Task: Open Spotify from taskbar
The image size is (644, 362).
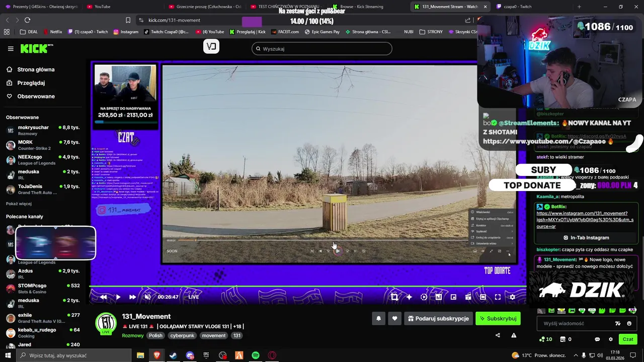Action: tap(256, 355)
